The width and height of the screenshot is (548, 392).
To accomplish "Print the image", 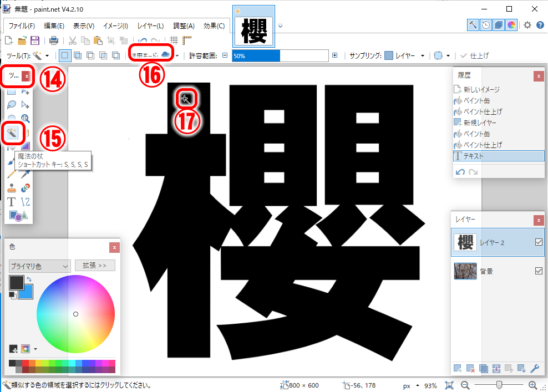I will [54, 40].
